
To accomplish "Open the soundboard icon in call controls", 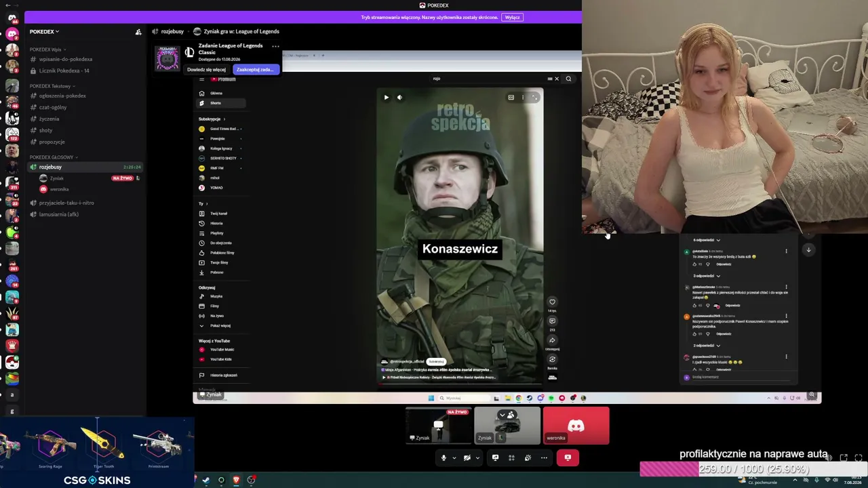I will (x=528, y=458).
